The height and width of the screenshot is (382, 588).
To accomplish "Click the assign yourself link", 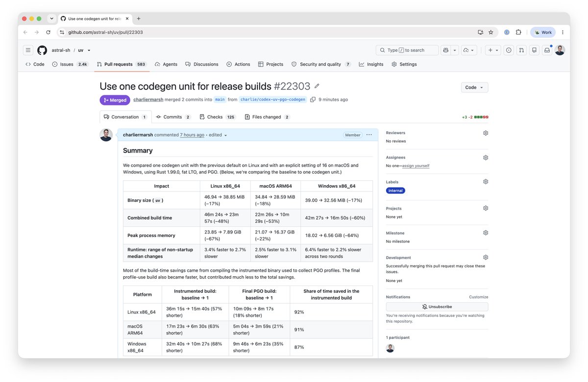I will coord(416,166).
